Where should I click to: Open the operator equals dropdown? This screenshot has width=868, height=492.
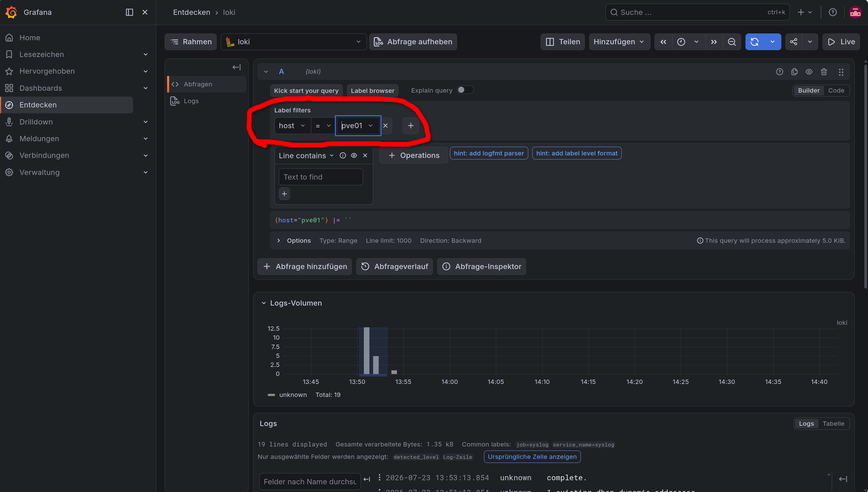tap(323, 126)
